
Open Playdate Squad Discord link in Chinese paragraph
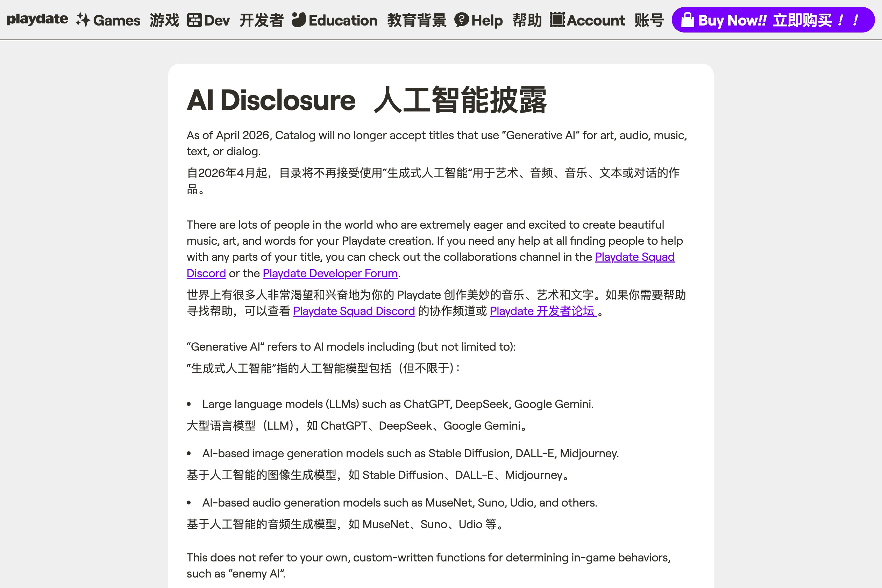point(354,311)
